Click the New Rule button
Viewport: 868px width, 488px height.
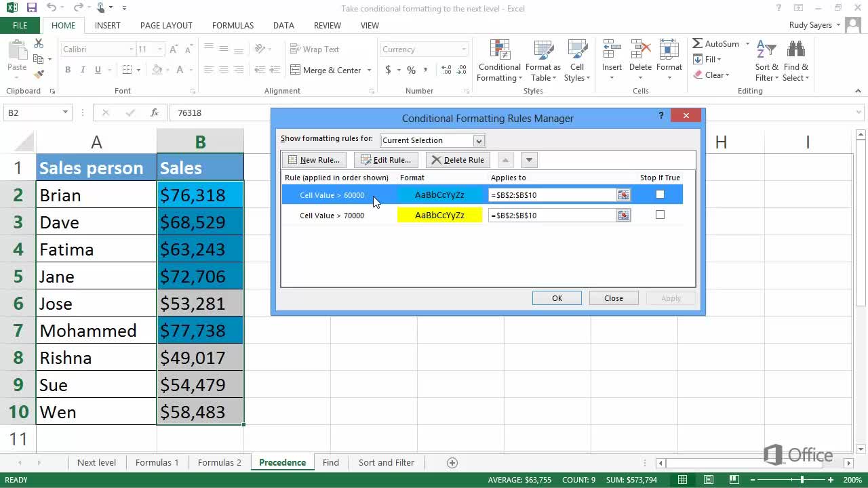click(314, 160)
